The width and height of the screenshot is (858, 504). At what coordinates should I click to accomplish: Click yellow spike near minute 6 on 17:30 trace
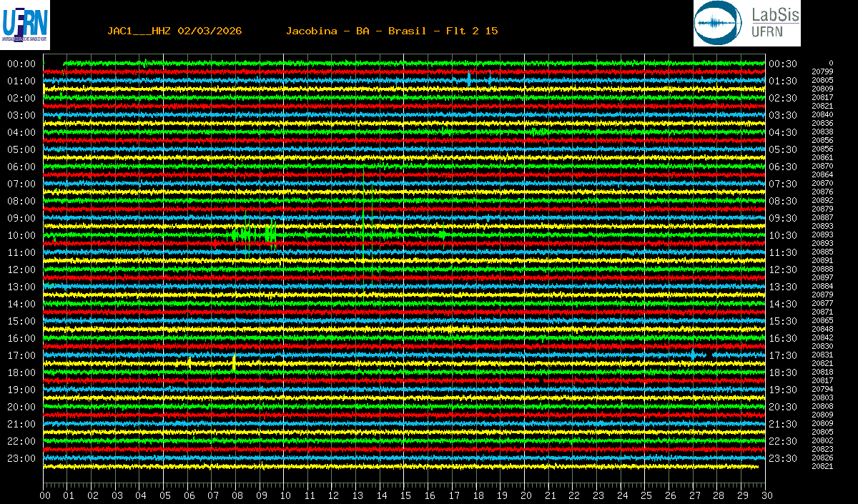click(x=189, y=363)
